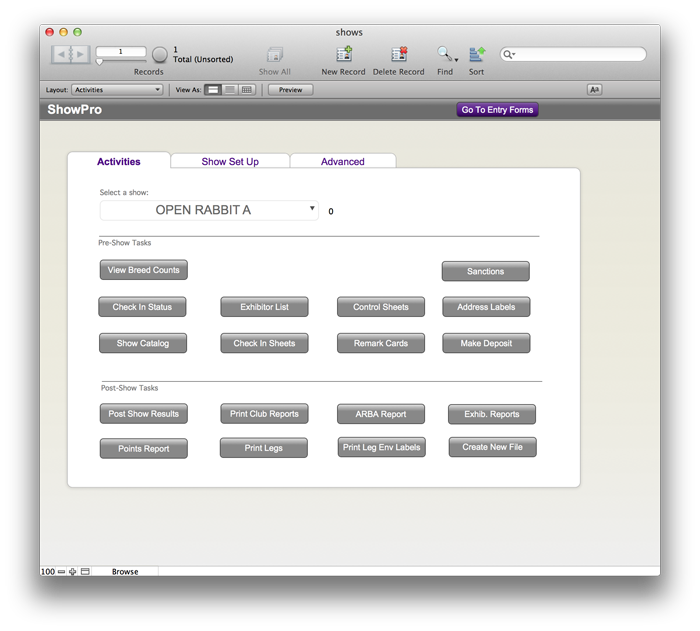Go to next record with book arrow
The image size is (700, 631).
[x=80, y=54]
